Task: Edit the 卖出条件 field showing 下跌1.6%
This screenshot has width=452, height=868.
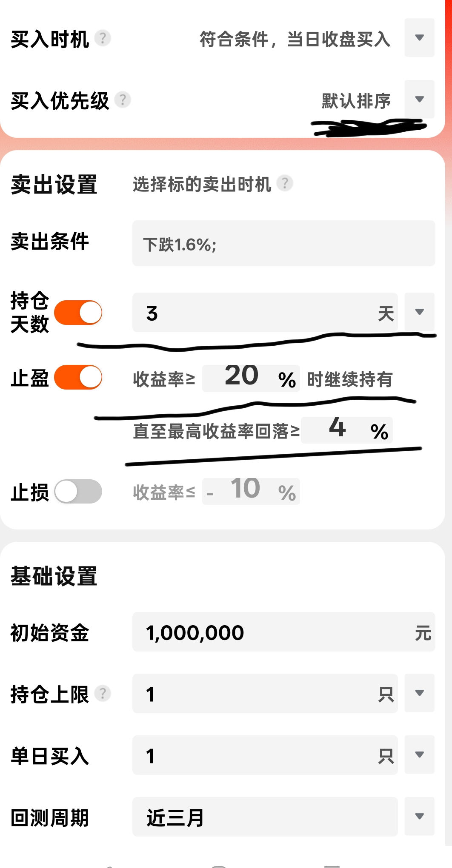Action: tap(283, 244)
